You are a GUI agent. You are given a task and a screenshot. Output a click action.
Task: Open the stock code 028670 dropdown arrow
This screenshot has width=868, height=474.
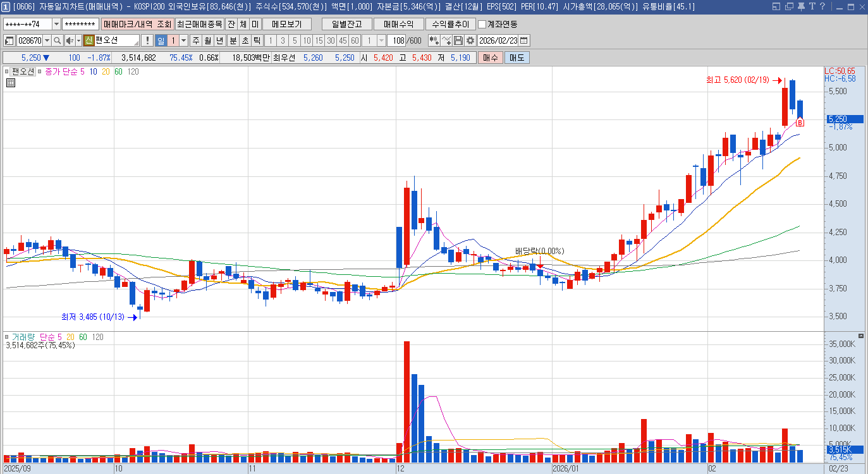pos(47,40)
